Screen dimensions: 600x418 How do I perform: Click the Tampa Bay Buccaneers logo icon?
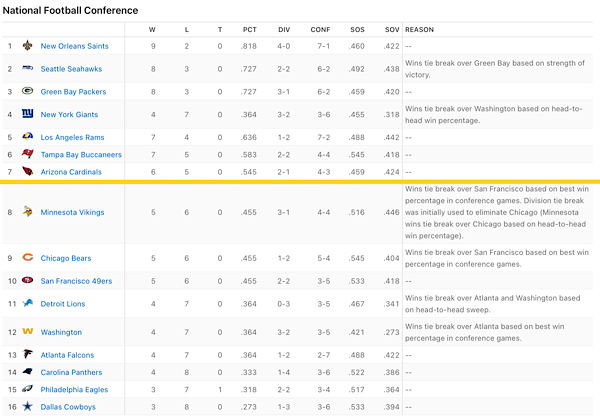point(27,154)
